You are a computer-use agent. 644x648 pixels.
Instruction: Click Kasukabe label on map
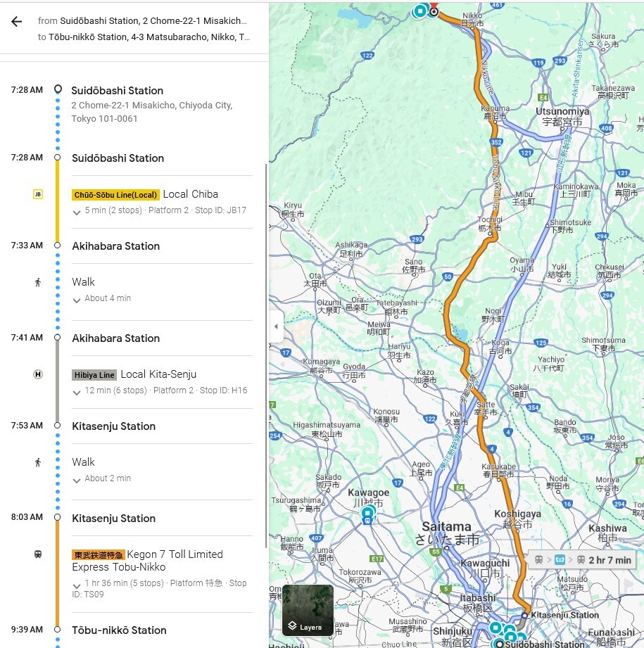click(498, 470)
